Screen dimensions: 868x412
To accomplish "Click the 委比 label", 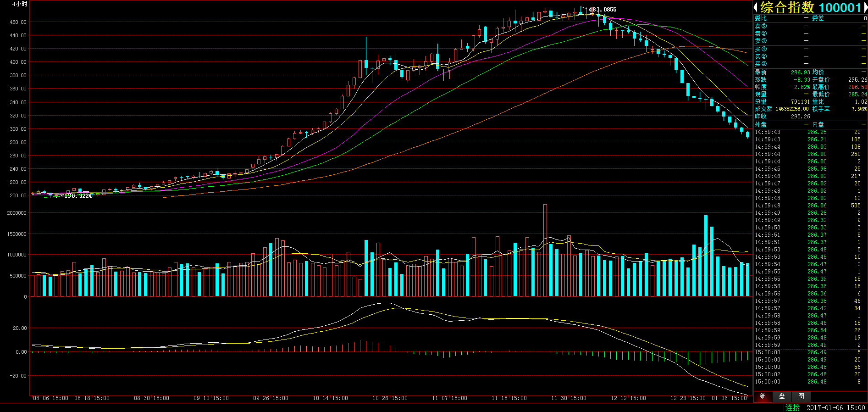I will [x=761, y=18].
